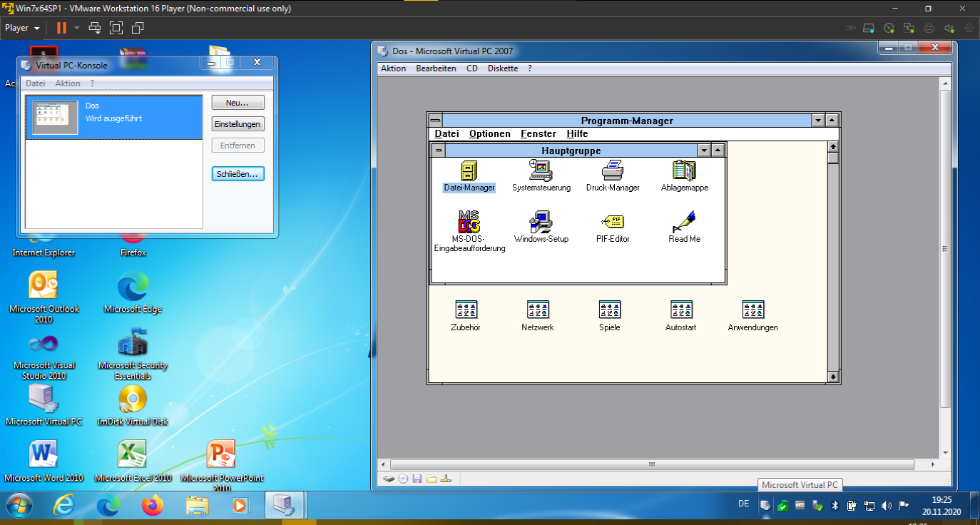Select Microsoft Outlook 2010 desktop shortcut
The width and height of the screenshot is (980, 525).
pos(44,297)
